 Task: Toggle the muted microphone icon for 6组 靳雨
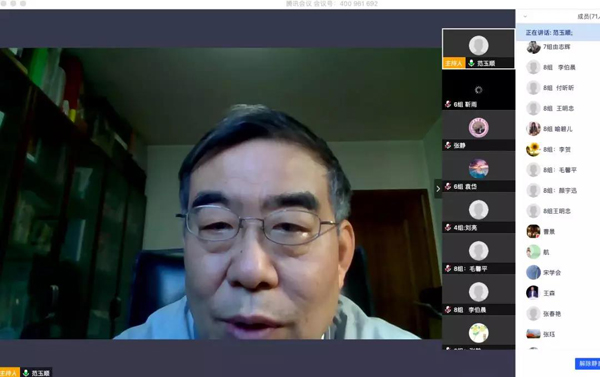click(x=448, y=104)
